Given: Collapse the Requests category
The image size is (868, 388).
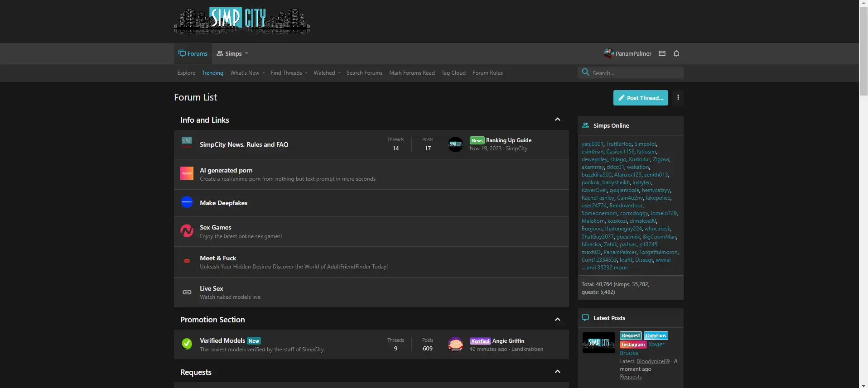Looking at the screenshot, I should click(x=557, y=372).
